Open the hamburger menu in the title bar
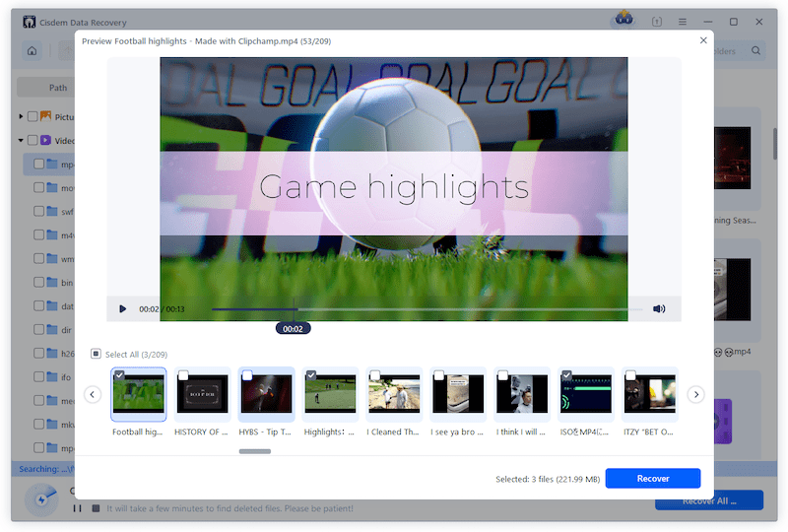 683,21
